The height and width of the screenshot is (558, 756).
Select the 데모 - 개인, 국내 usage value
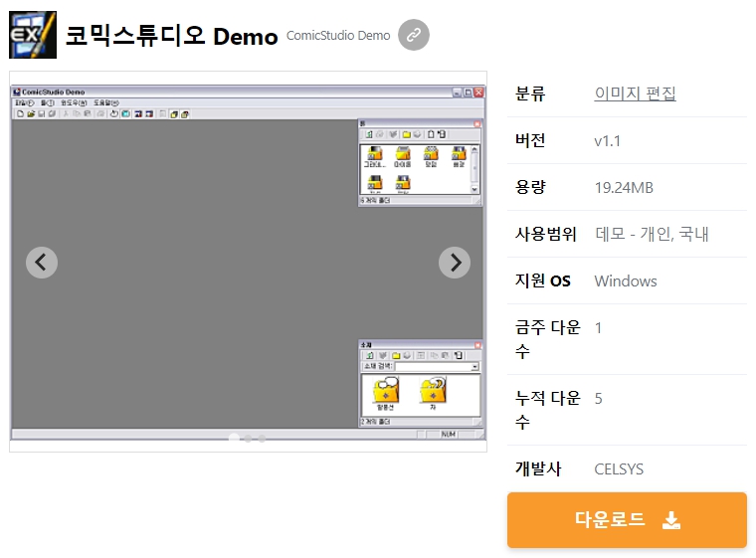click(652, 234)
